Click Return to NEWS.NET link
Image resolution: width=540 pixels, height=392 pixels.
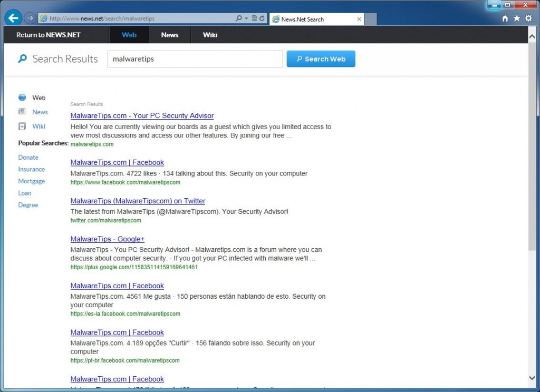(x=48, y=35)
